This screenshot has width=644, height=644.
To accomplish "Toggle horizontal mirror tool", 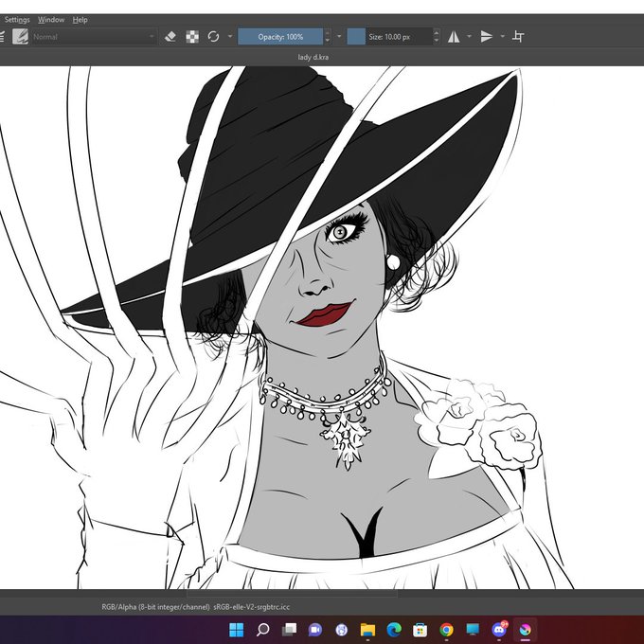I will tap(454, 37).
